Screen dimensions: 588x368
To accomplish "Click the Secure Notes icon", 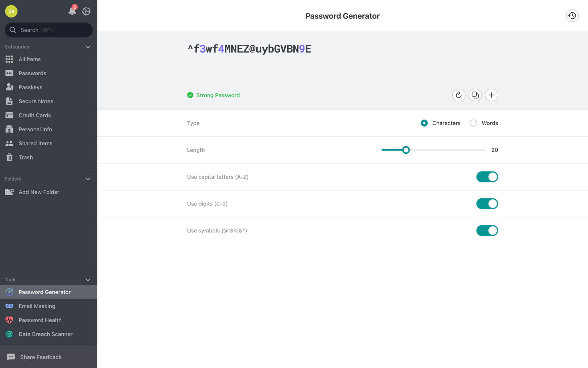I will click(x=9, y=101).
